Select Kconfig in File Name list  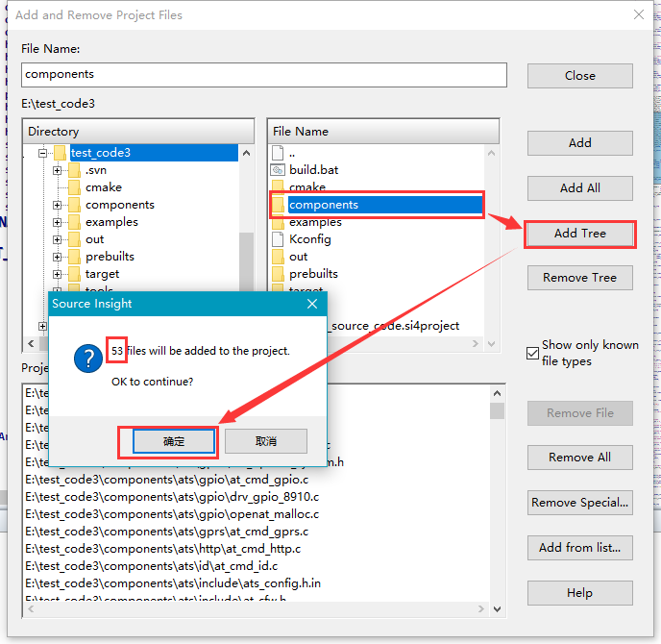point(309,239)
